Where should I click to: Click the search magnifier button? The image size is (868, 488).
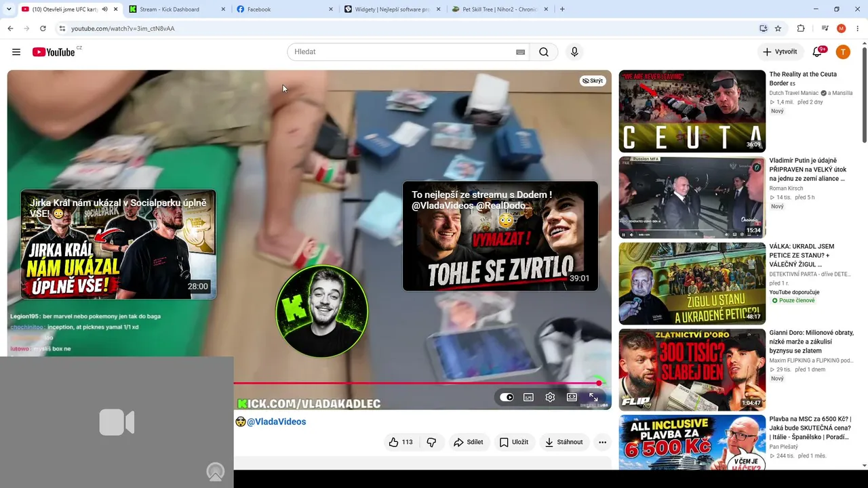[x=544, y=52]
